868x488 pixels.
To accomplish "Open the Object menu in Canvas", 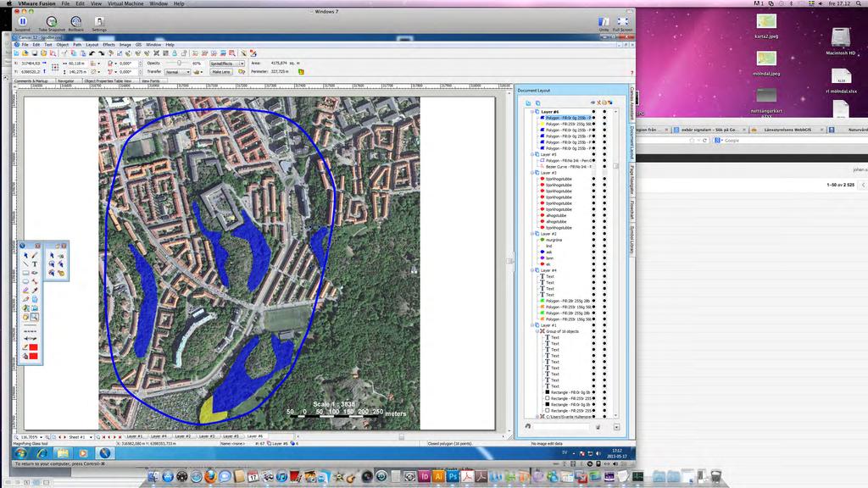I will coord(62,45).
